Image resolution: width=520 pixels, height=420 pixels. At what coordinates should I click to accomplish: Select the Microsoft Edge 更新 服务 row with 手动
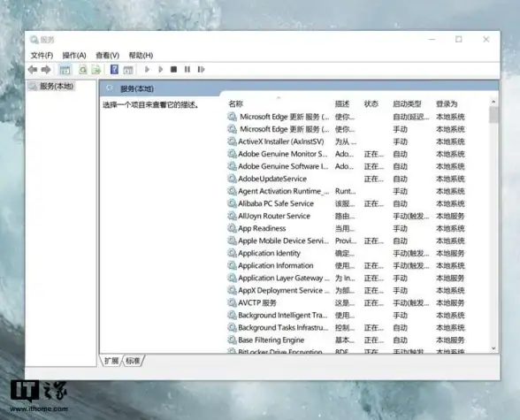click(346, 129)
